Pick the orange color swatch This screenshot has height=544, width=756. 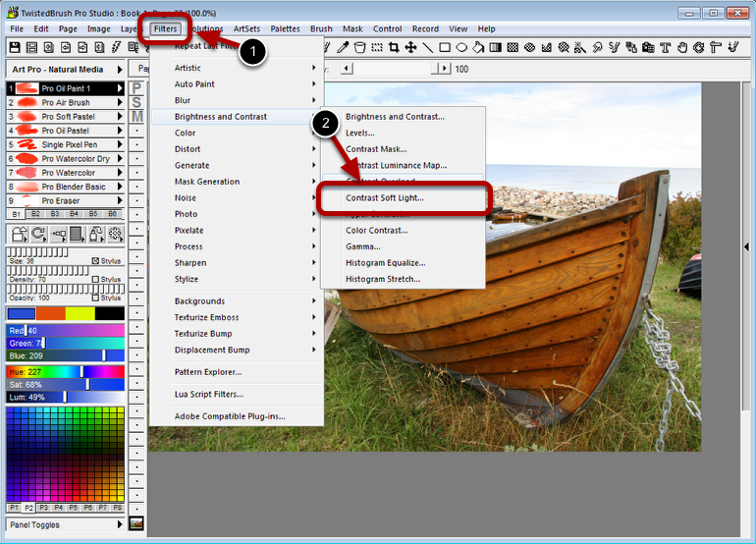51,313
